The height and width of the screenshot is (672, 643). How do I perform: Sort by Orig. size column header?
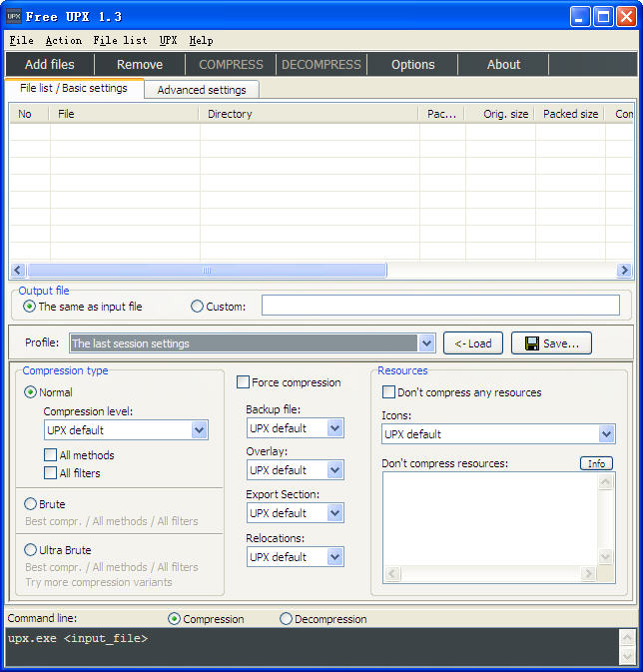[500, 114]
